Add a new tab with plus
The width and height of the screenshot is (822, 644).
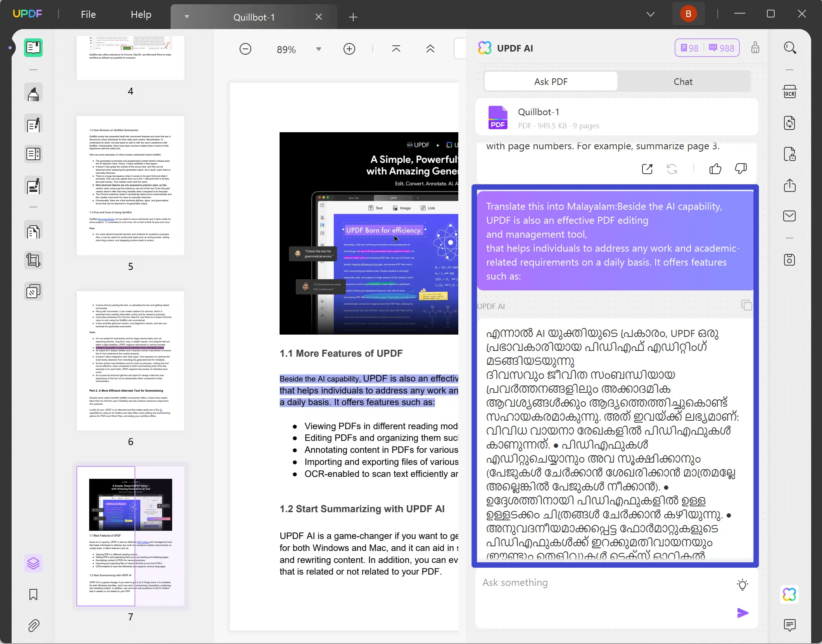(353, 17)
